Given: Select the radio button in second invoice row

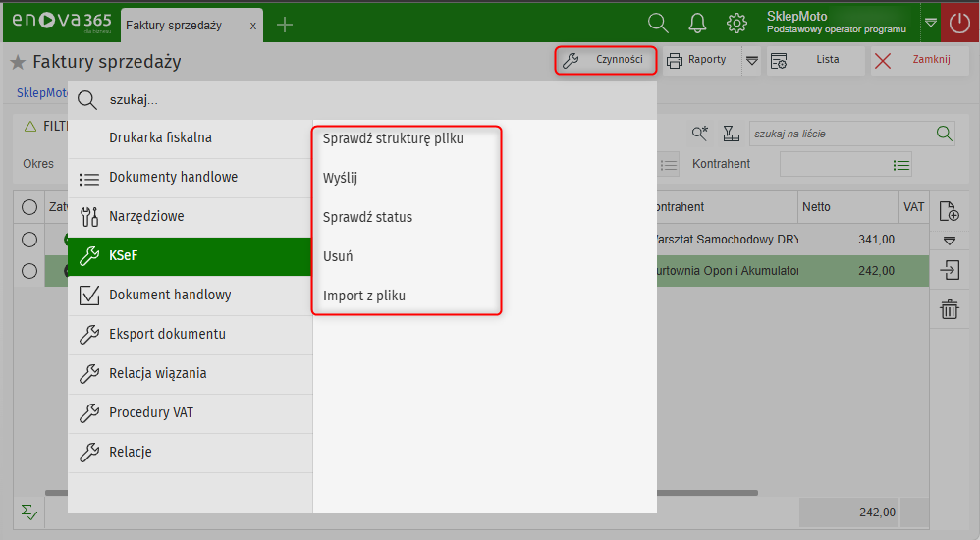Looking at the screenshot, I should 29,271.
